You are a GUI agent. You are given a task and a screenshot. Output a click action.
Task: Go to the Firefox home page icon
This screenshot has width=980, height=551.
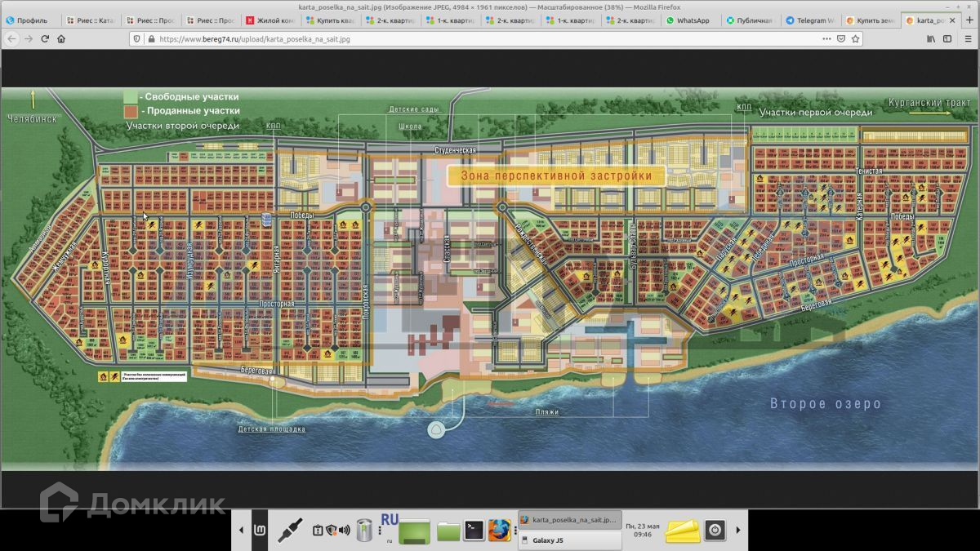pos(61,38)
